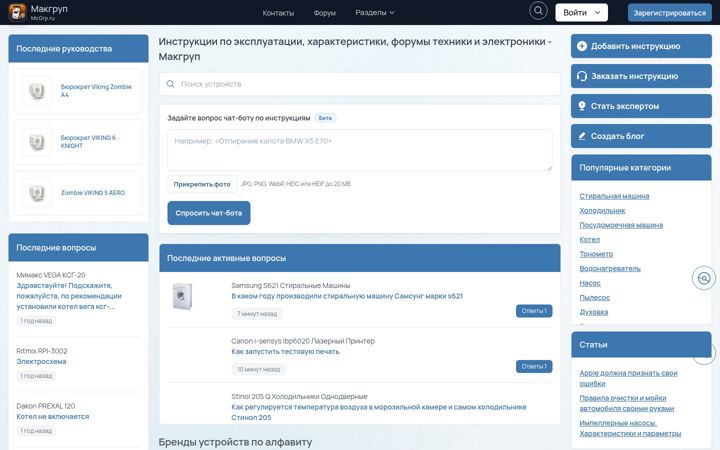
Task: Open Бюрократ Viking Zombie A4 thumbnail
Action: point(37,91)
